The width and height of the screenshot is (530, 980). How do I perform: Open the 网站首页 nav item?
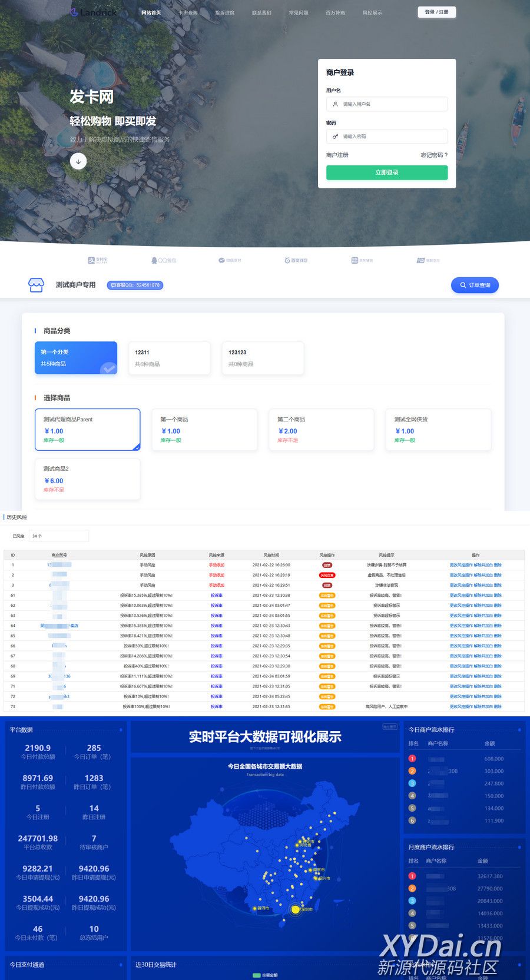point(151,12)
